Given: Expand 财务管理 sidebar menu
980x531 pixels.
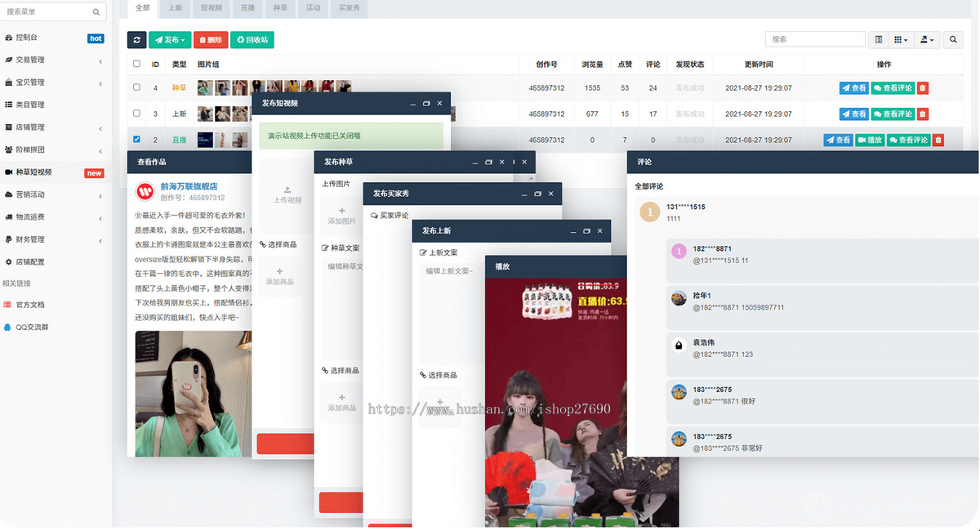Looking at the screenshot, I should click(56, 239).
